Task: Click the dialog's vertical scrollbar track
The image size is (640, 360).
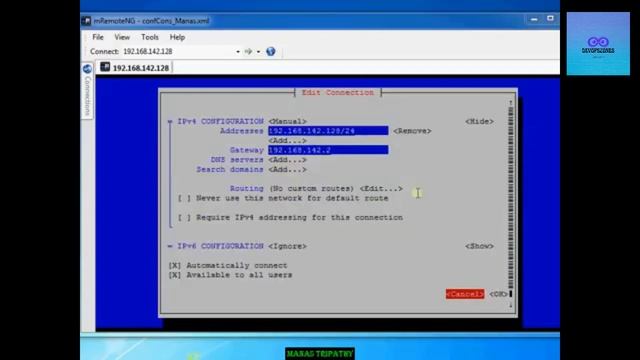Action: click(511, 198)
